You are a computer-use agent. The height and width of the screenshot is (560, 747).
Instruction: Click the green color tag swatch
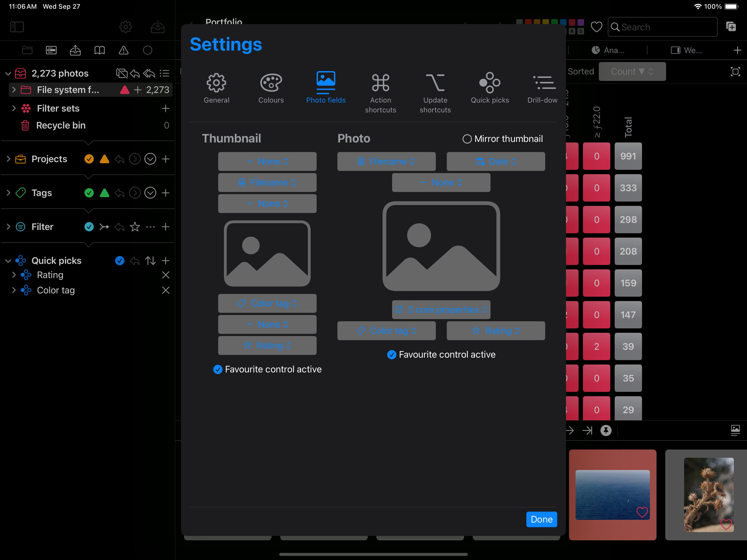click(555, 22)
